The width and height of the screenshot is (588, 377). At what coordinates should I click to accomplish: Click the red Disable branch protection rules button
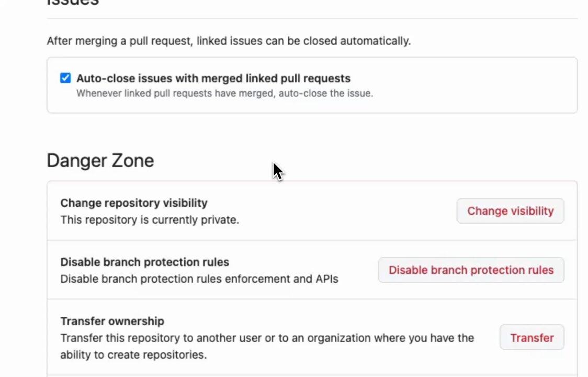(471, 270)
